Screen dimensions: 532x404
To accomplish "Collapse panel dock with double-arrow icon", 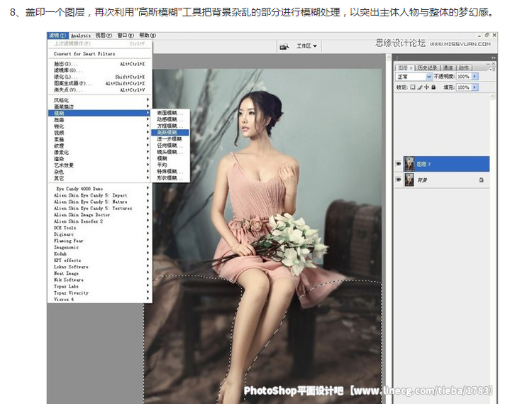I will (x=493, y=58).
